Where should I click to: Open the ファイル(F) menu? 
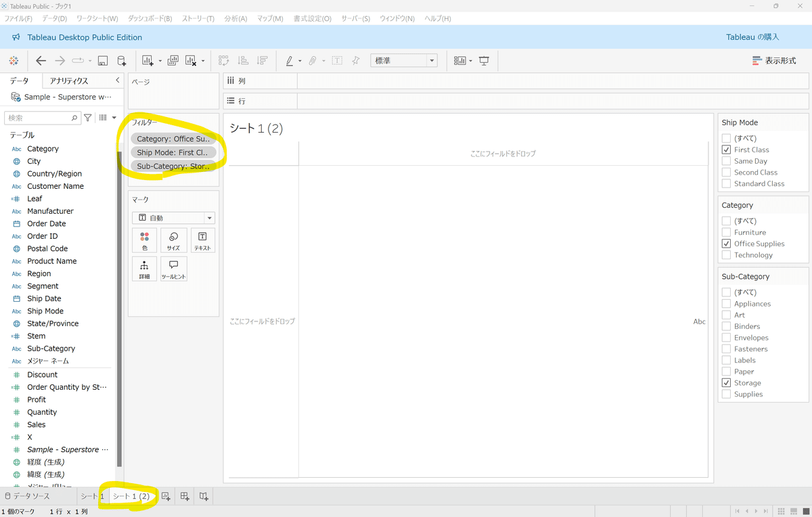pos(18,18)
